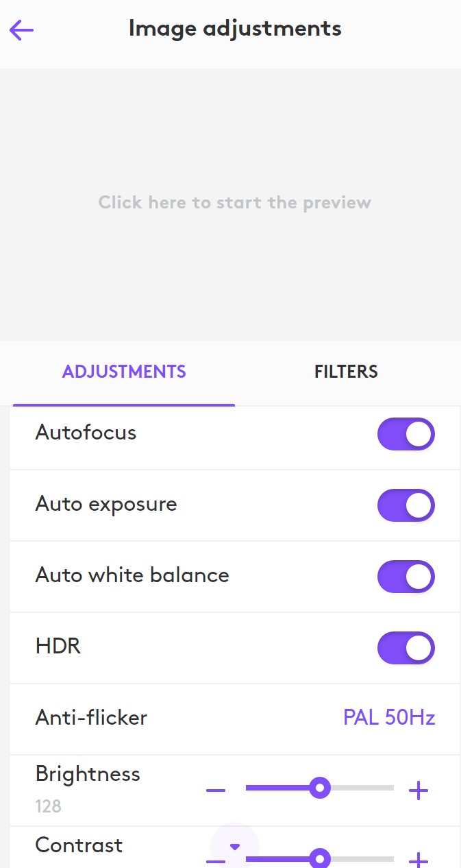Click the Brightness slider handle

319,788
